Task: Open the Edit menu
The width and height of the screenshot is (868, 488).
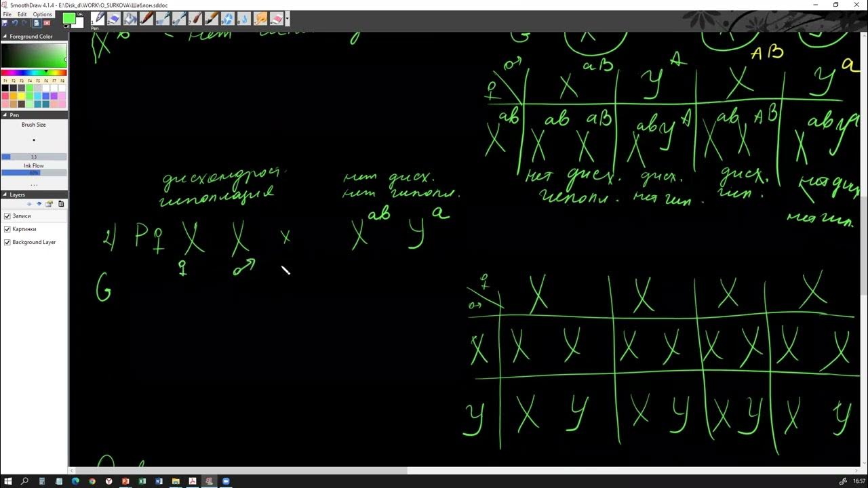Action: click(x=22, y=14)
